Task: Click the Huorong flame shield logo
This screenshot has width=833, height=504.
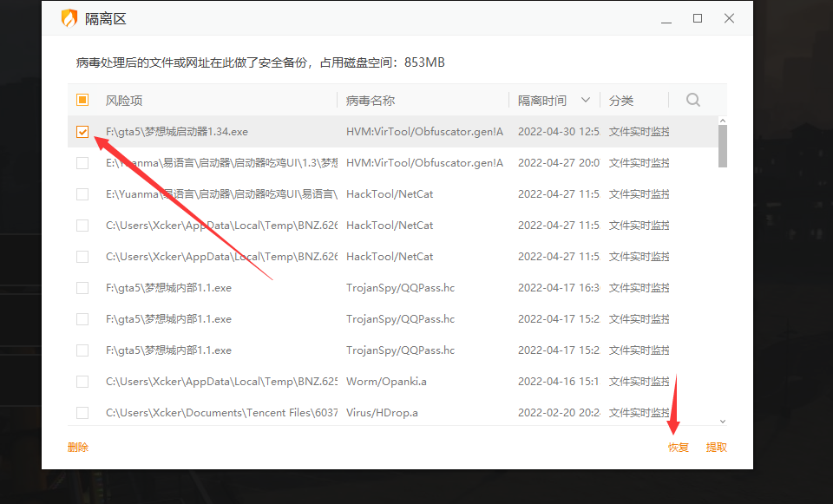Action: pyautogui.click(x=69, y=18)
